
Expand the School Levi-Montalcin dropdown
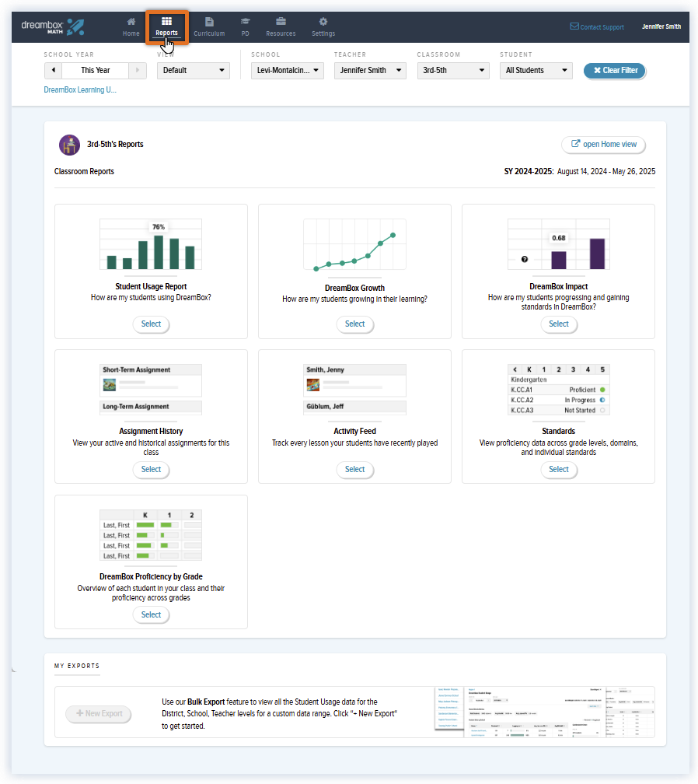point(288,71)
